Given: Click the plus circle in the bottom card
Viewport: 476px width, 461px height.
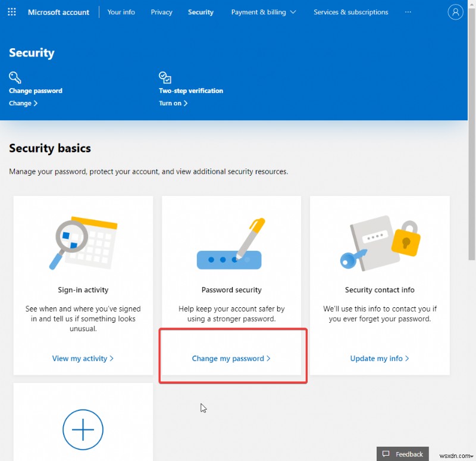Looking at the screenshot, I should 83,429.
